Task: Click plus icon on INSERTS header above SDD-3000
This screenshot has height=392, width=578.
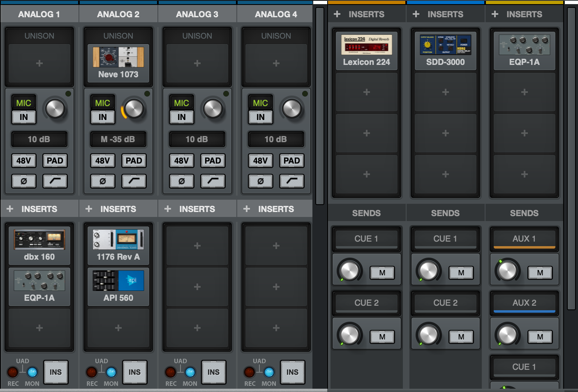Action: [416, 14]
